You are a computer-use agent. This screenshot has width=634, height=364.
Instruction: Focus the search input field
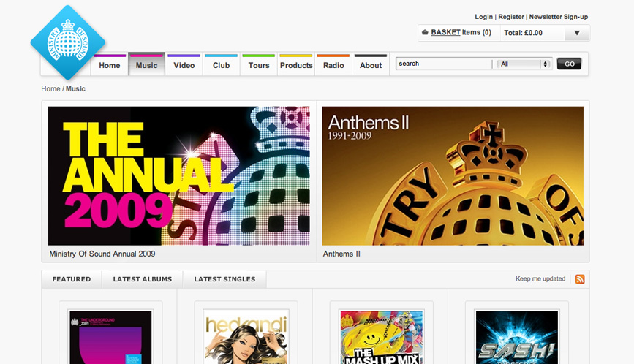pos(444,64)
